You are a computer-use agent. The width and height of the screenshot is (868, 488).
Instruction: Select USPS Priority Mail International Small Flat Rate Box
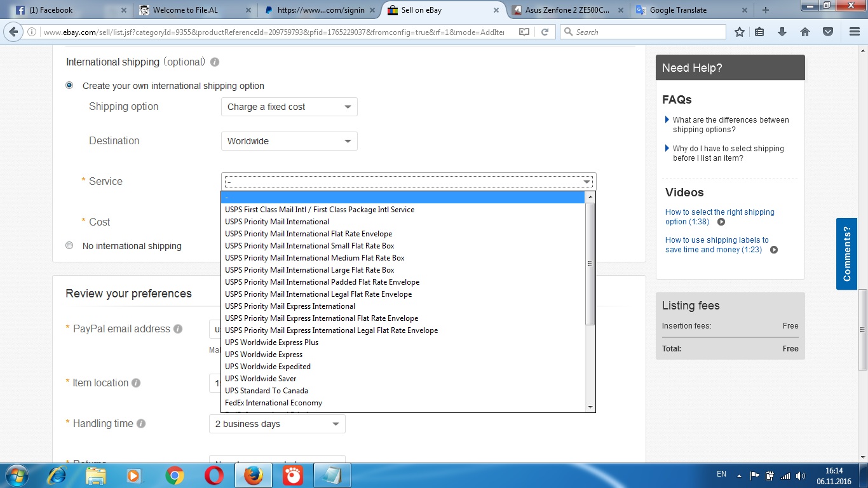point(403,246)
